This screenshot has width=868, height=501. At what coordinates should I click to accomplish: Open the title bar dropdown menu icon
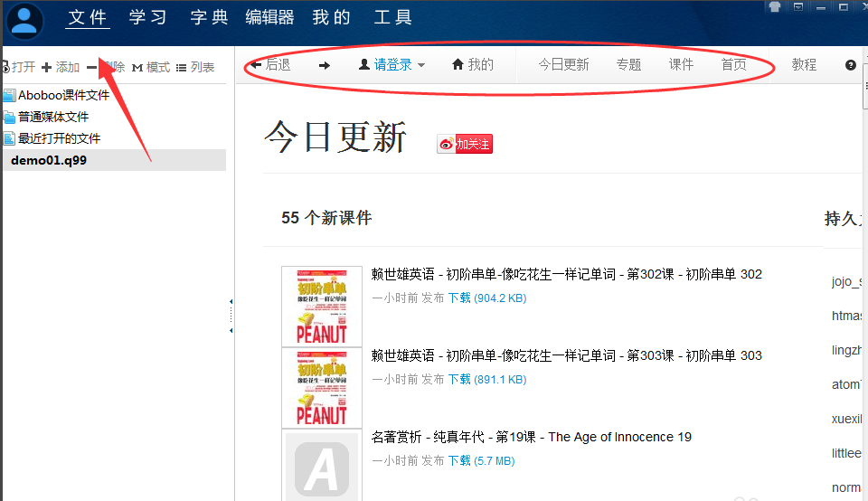click(797, 6)
